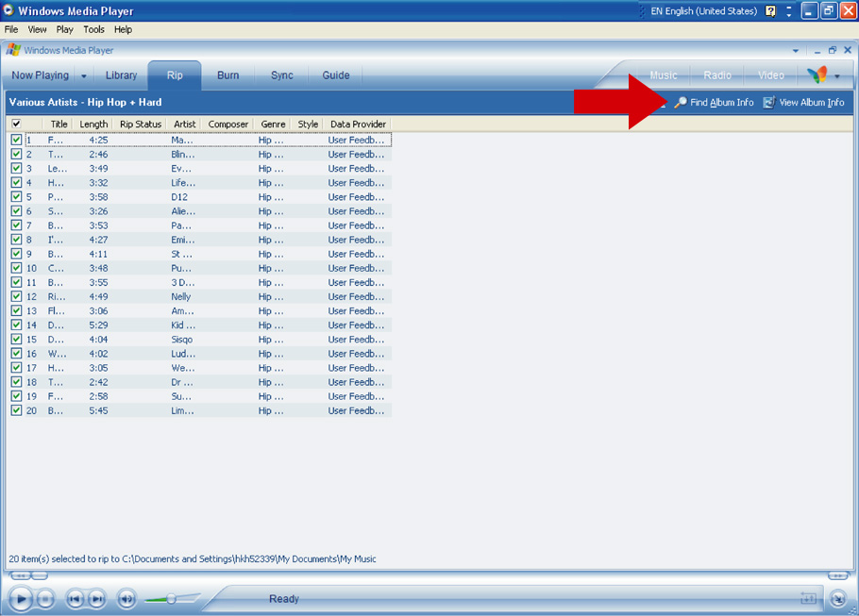Screen dimensions: 859x616
Task: Open the File menu
Action: (x=11, y=29)
